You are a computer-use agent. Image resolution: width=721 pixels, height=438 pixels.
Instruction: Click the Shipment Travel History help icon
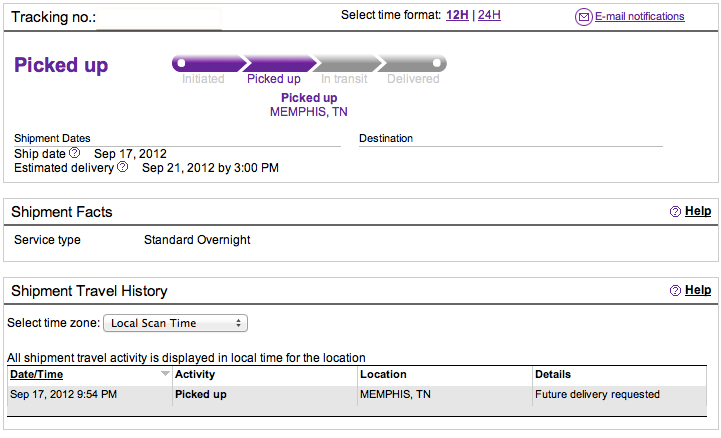(x=675, y=290)
